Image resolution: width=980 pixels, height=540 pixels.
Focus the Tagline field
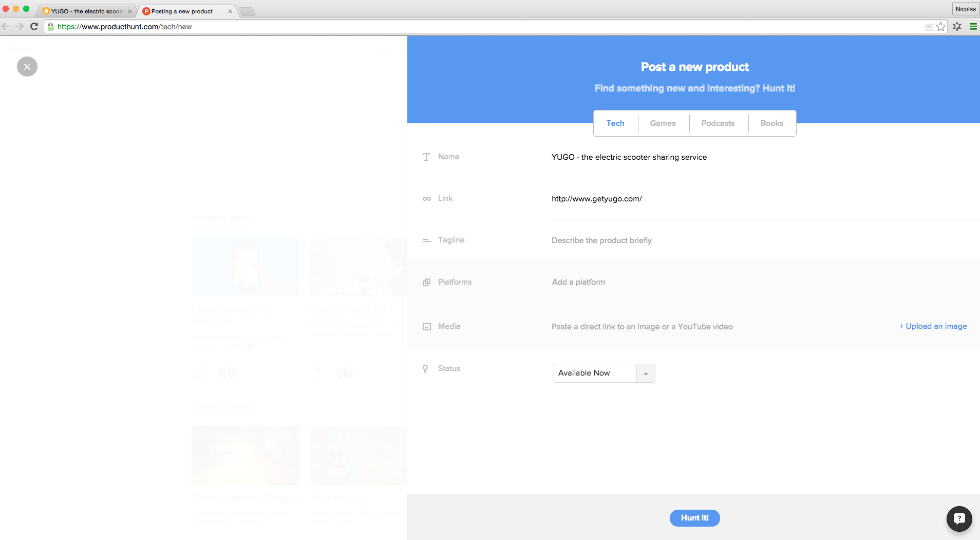coord(765,240)
